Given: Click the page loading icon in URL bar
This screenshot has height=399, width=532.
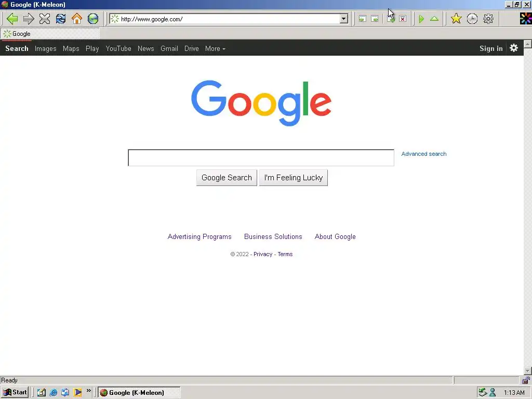Looking at the screenshot, I should 115,19.
